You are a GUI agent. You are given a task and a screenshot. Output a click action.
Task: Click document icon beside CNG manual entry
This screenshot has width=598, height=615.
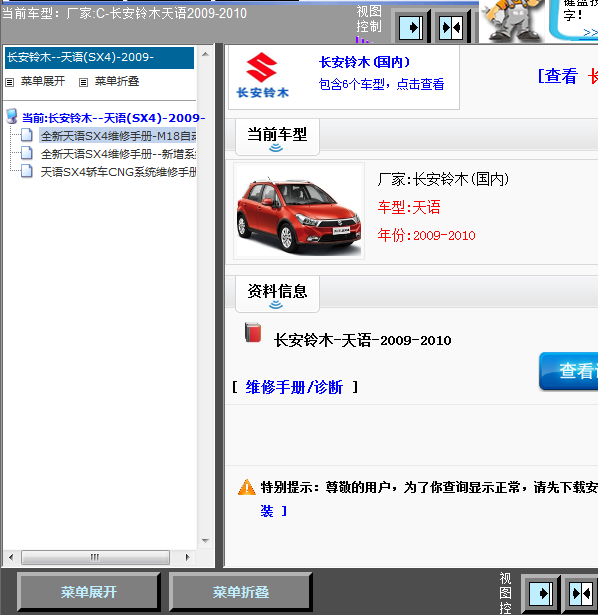pyautogui.click(x=27, y=171)
